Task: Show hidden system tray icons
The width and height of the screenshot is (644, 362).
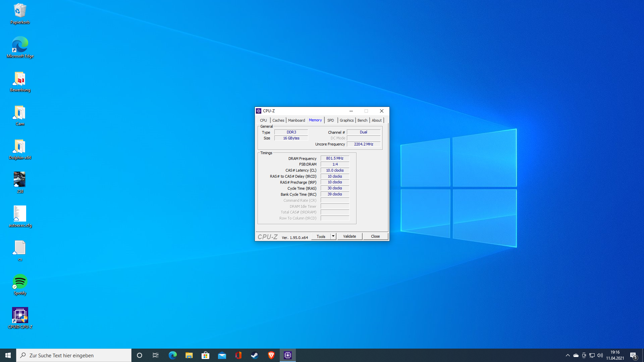Action: [x=568, y=355]
